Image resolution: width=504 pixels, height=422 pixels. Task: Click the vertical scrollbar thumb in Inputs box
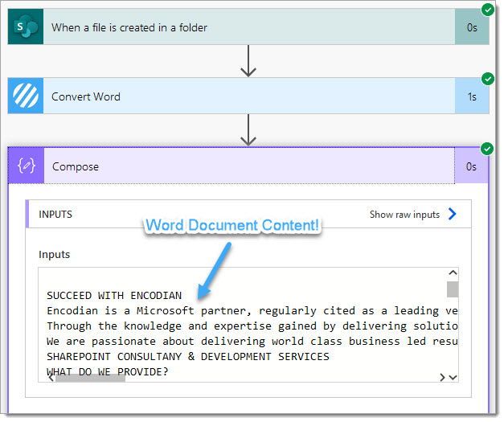tap(453, 289)
